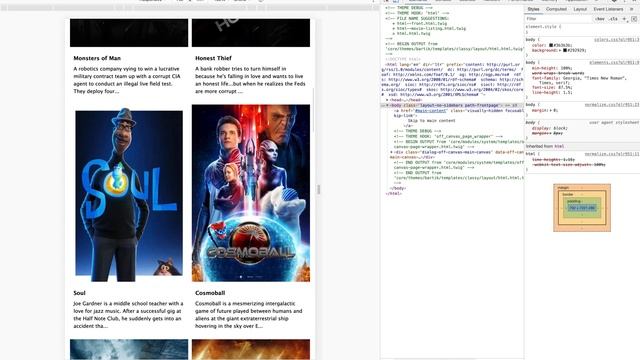640x360 pixels.
Task: Select the 'FILE NAME SUGGESTIONS' comment line
Action: (x=417, y=18)
